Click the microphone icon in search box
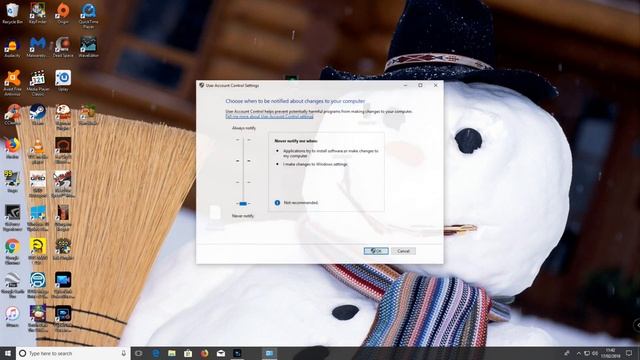640x360 pixels. 123,353
